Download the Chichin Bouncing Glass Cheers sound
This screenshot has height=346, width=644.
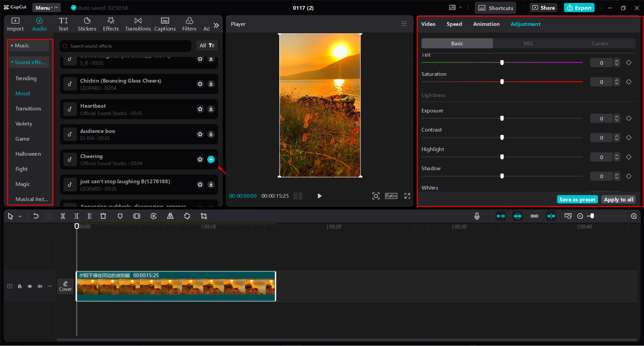click(x=211, y=84)
